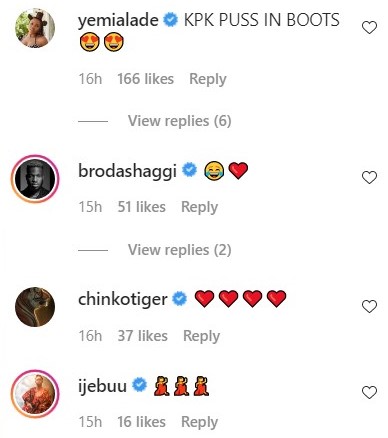The width and height of the screenshot is (388, 438).
Task: Like ijebuu's comment with the heart icon
Action: click(x=369, y=392)
